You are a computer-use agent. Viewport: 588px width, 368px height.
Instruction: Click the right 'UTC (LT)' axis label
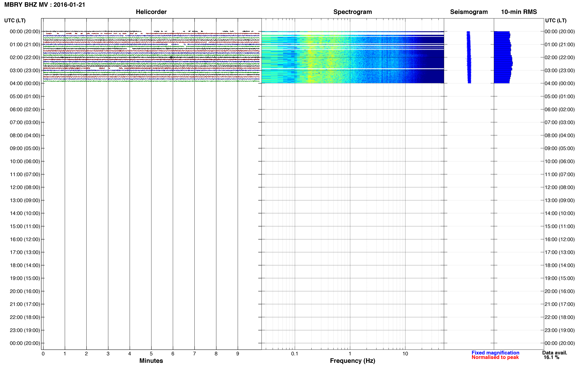556,20
